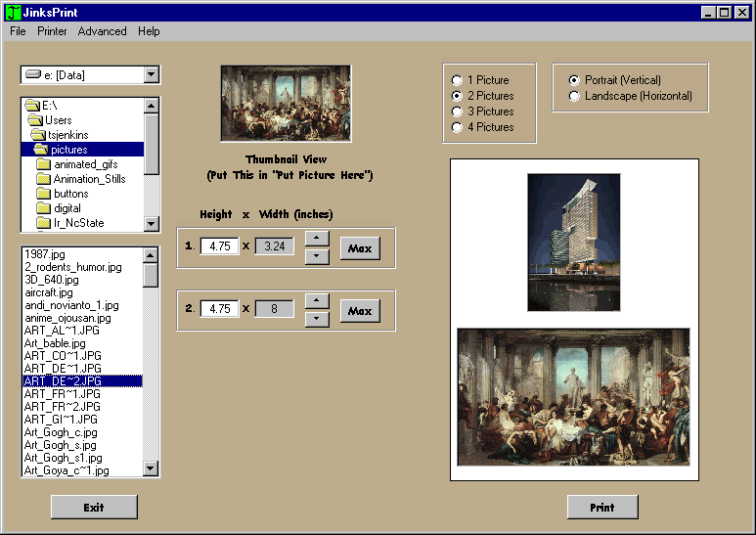
Task: Minimize the JinksPrint window
Action: coord(708,13)
